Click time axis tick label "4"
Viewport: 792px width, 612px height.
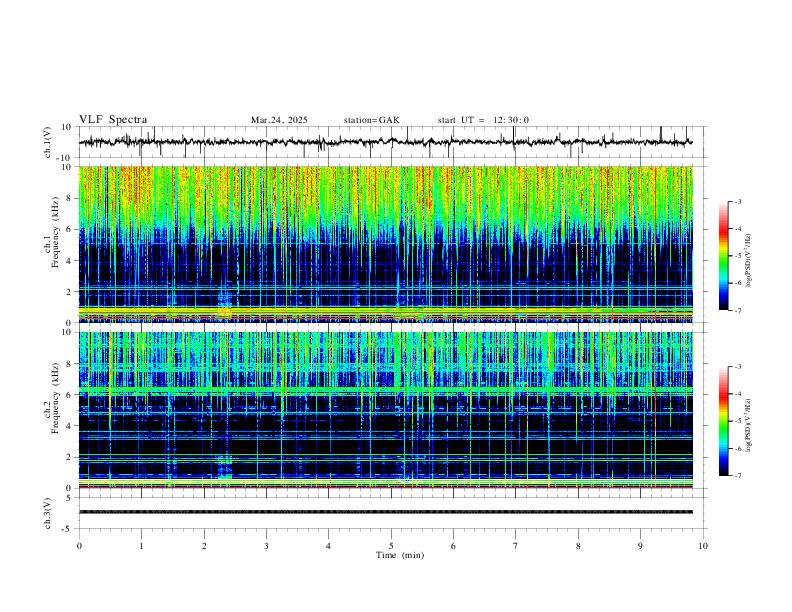(x=328, y=546)
